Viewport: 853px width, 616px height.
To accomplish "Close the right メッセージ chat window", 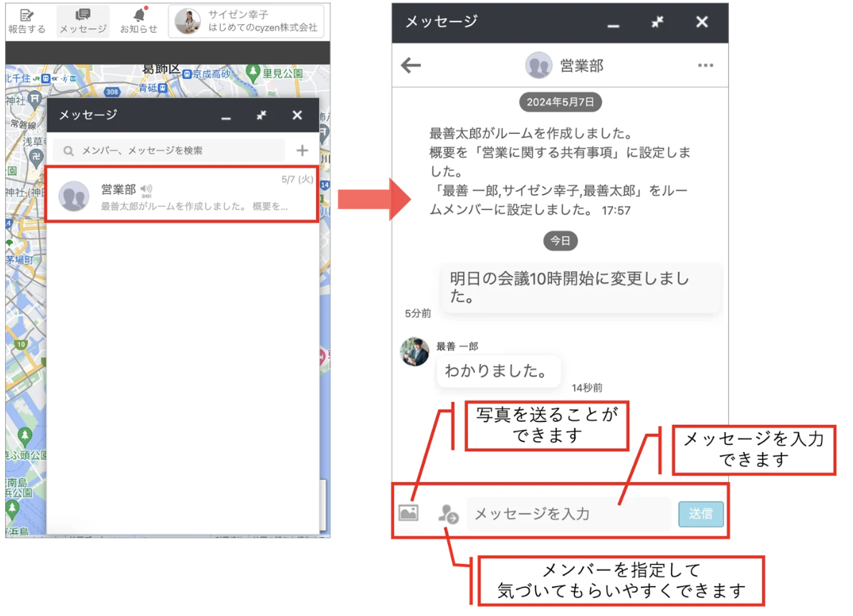I will coord(702,22).
